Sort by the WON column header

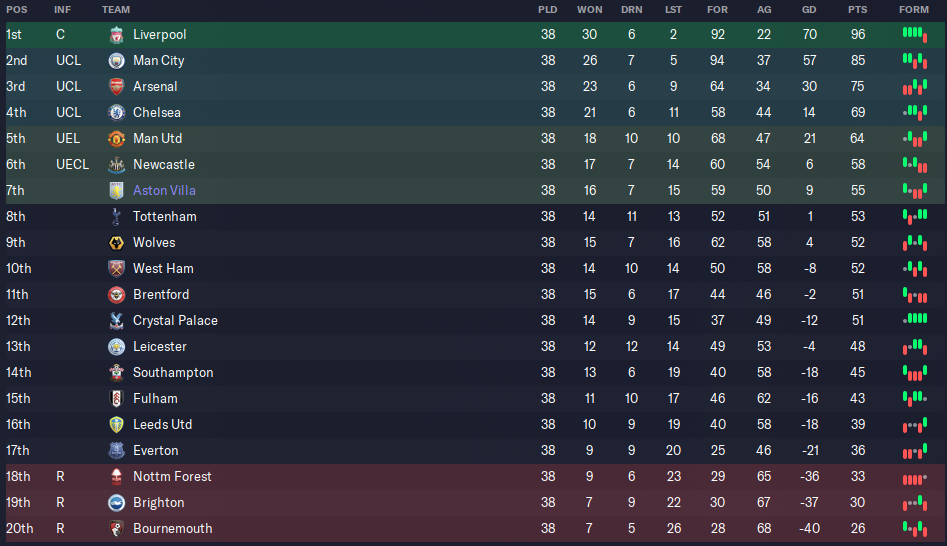coord(589,10)
